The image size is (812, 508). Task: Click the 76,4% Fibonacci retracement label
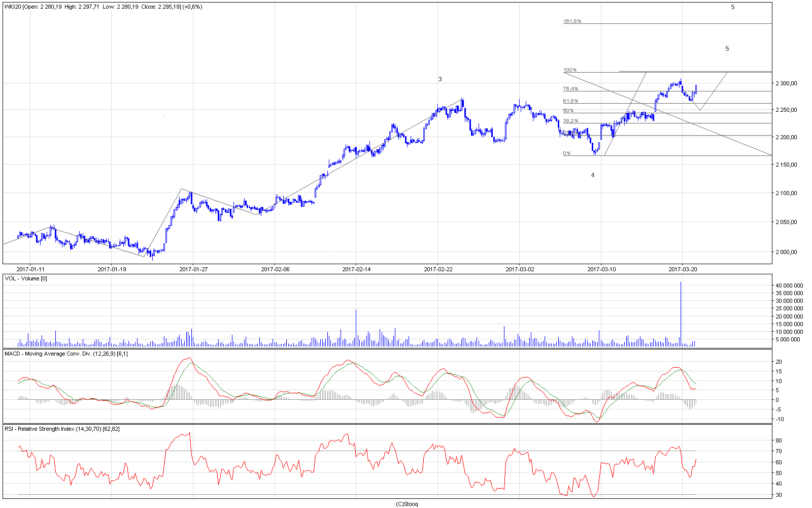570,89
